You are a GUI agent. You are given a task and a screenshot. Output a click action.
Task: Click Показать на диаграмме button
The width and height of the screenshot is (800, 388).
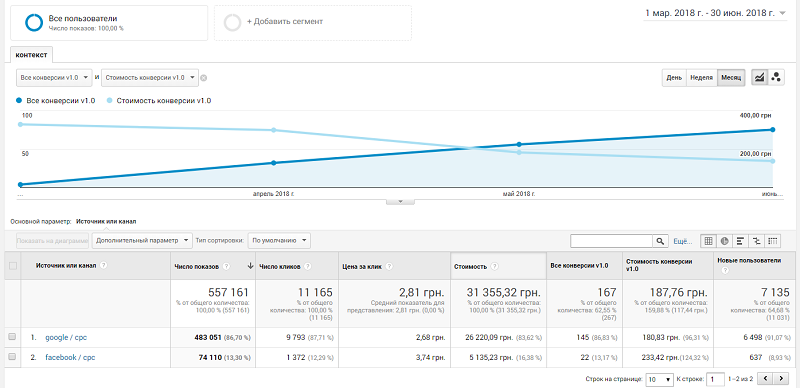click(53, 240)
